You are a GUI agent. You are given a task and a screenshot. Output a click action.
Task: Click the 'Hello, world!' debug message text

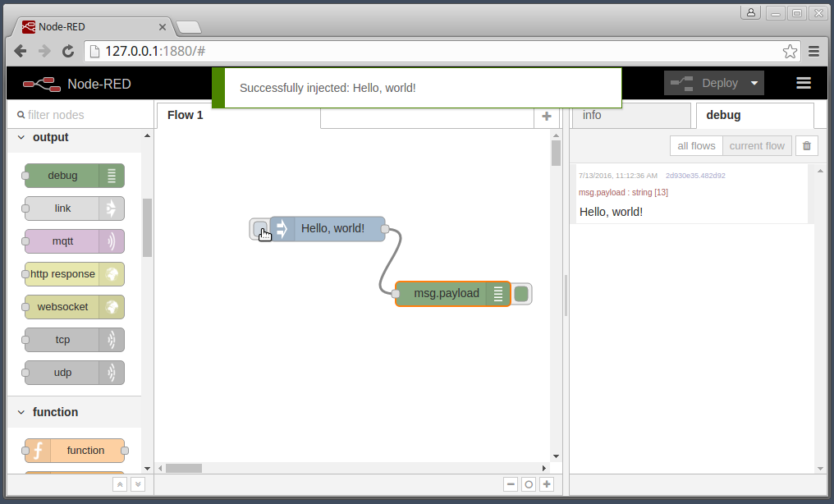click(612, 212)
